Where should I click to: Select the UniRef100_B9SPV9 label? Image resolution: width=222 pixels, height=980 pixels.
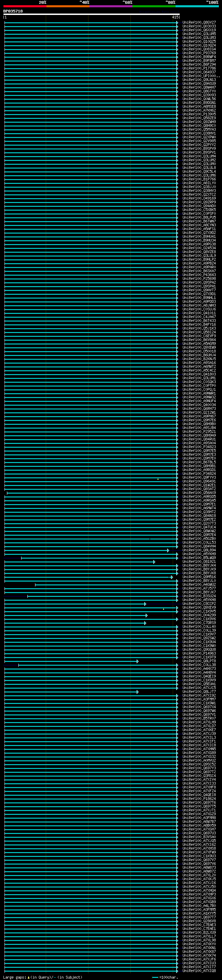[199, 149]
